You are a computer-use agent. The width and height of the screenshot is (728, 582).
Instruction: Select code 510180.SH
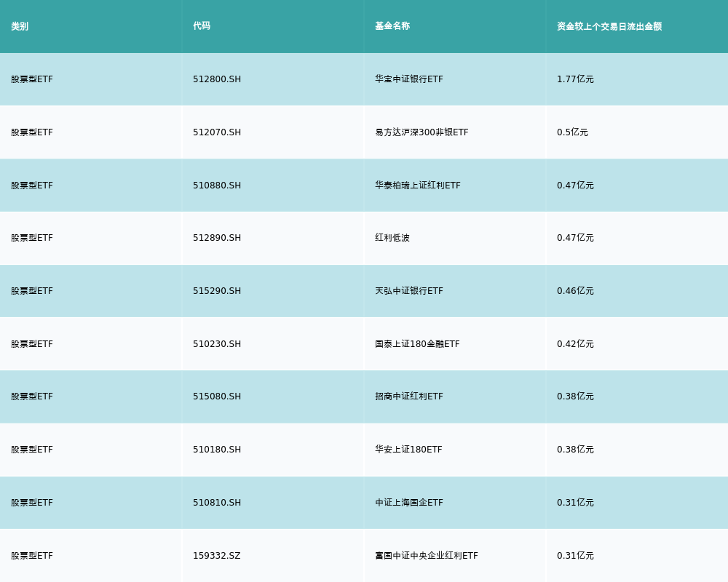pyautogui.click(x=217, y=450)
